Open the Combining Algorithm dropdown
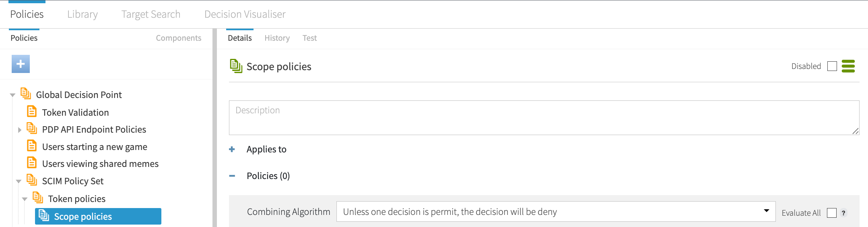Screen dimensions: 868x227 pos(556,212)
